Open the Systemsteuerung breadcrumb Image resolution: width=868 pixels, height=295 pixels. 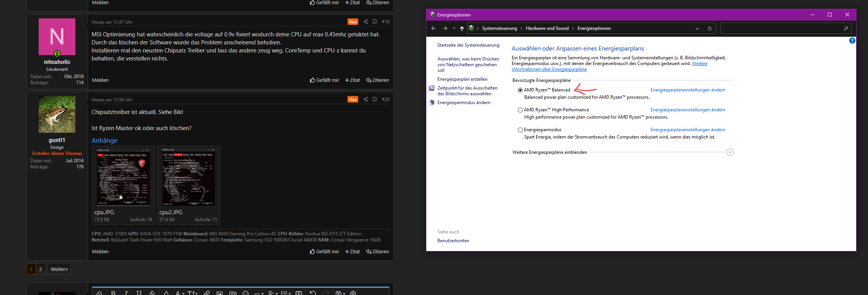coord(499,28)
